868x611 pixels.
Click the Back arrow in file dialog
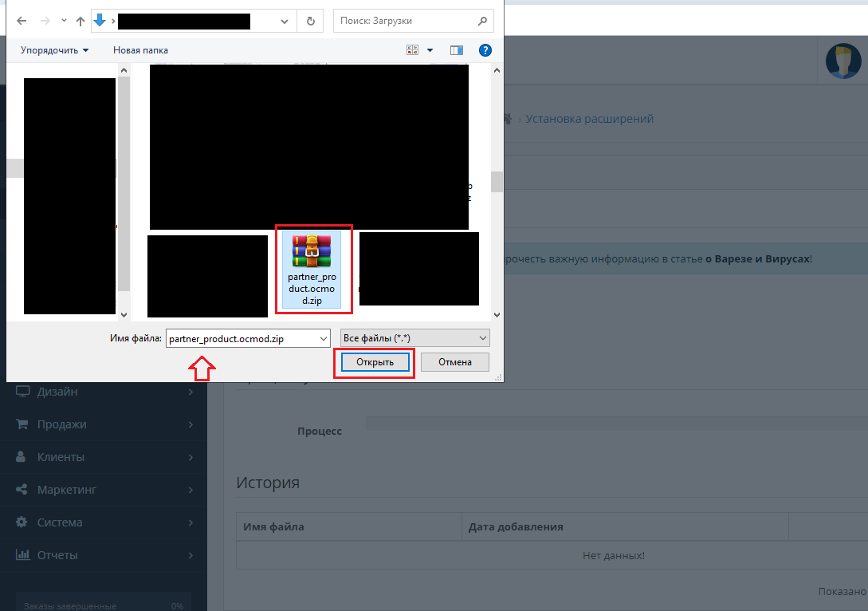[22, 21]
